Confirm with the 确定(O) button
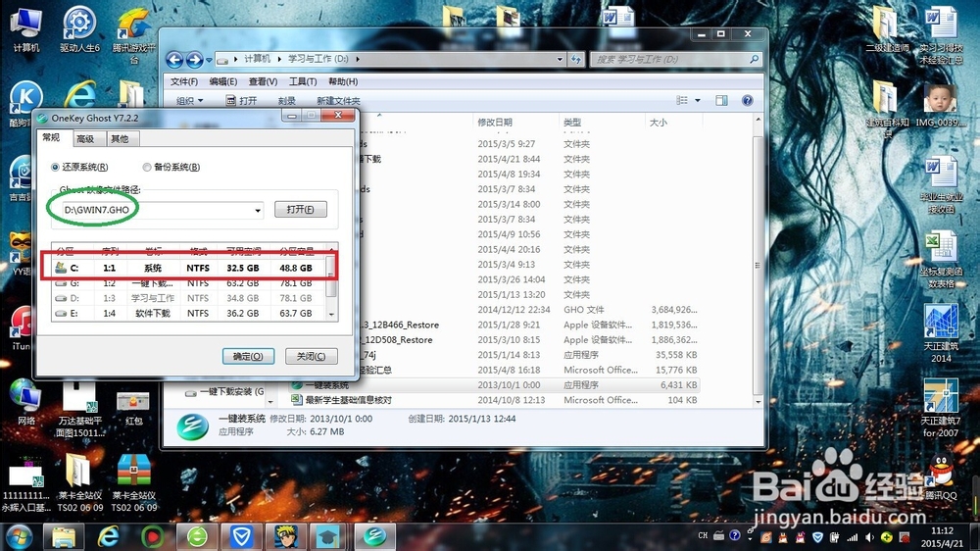This screenshot has height=551, width=980. tap(248, 356)
